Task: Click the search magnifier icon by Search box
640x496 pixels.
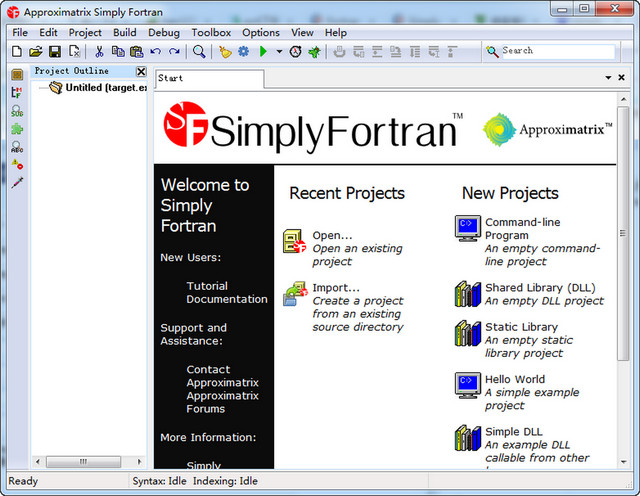Action: click(x=492, y=51)
